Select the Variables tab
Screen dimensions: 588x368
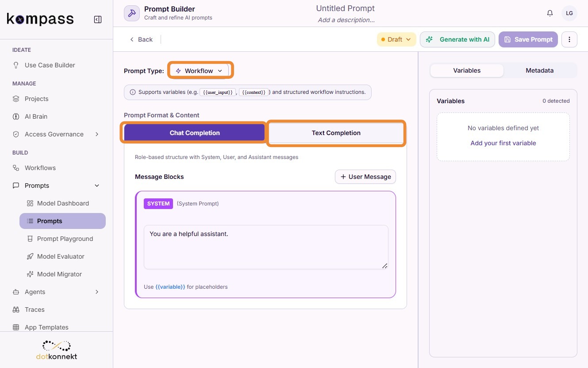(467, 70)
